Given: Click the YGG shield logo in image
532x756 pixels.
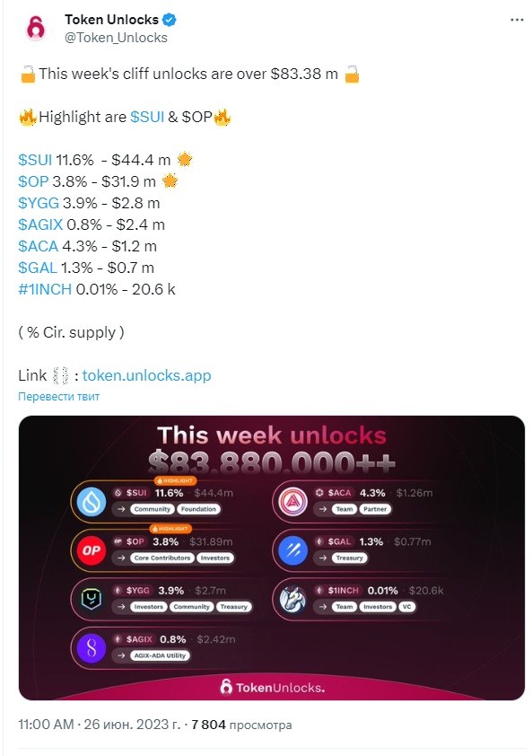Looking at the screenshot, I should coord(92,599).
